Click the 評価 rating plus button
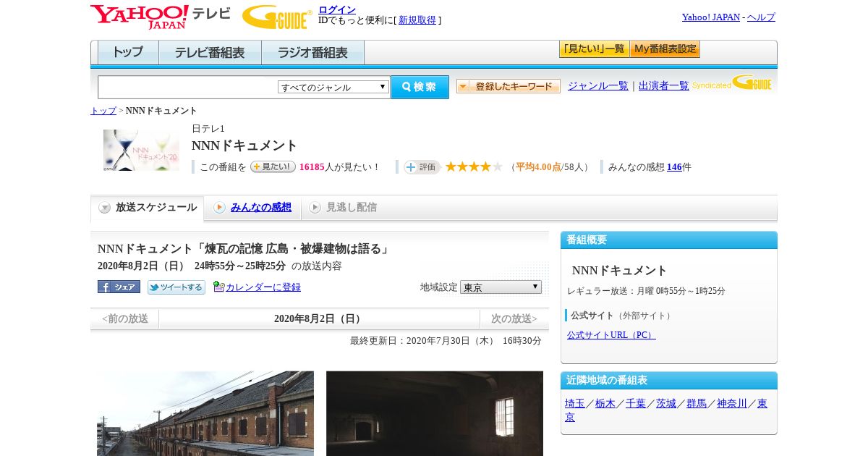Screen dimensions: 868x456 click(422, 167)
